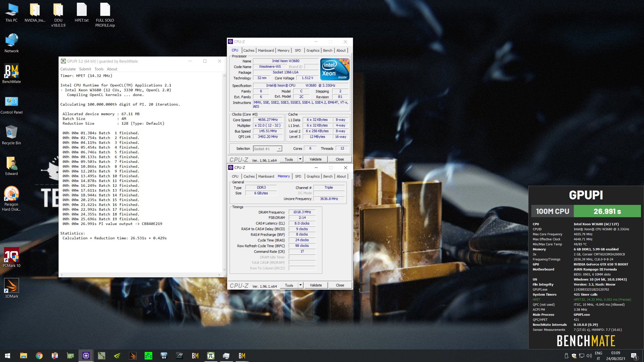Open the Recycle Bin
The image size is (644, 362).
(x=12, y=135)
